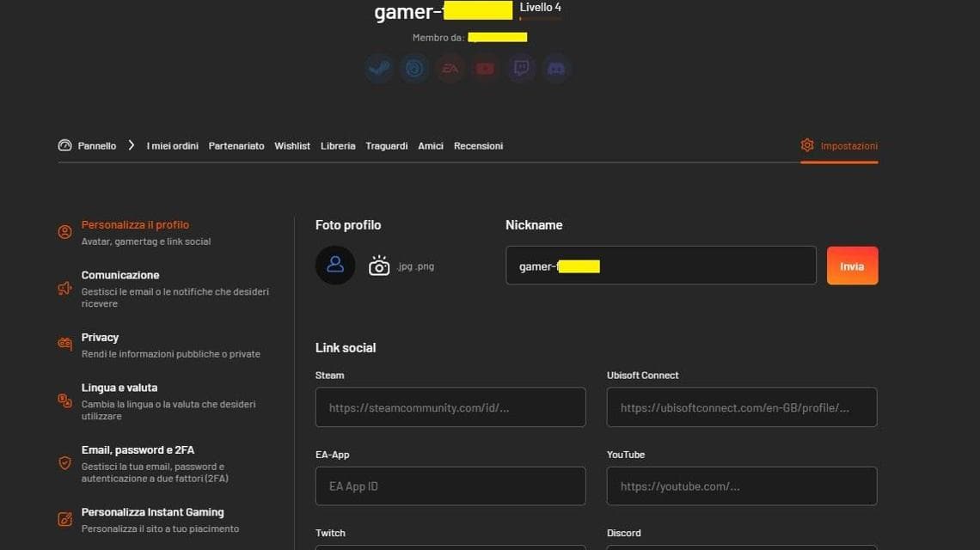Open the YouTube social icon under username
Screen dimensions: 980x550
[x=485, y=68]
